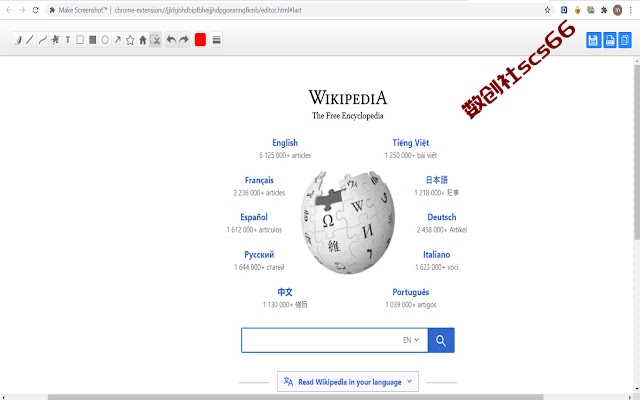Open the EN search language dropdown
The width and height of the screenshot is (640, 400).
[x=411, y=340]
